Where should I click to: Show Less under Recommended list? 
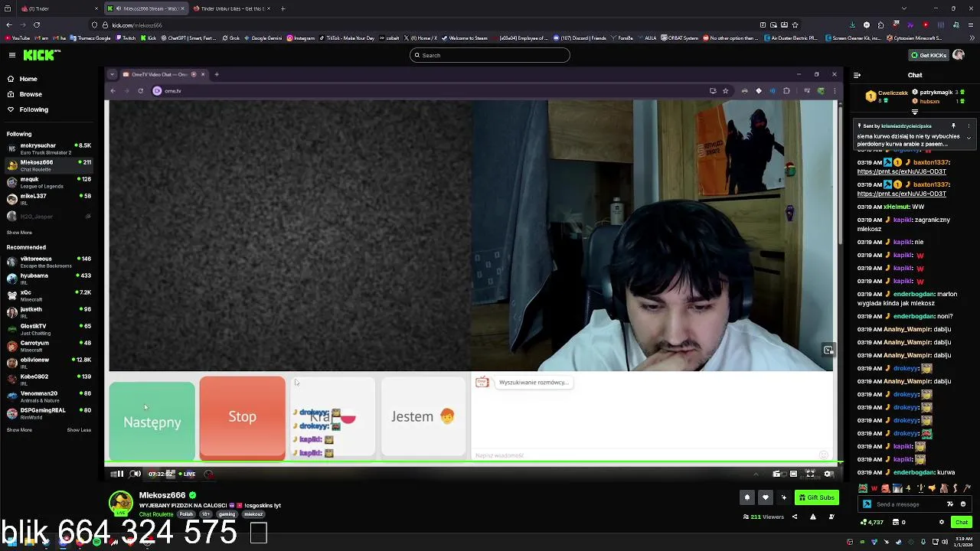tap(79, 430)
